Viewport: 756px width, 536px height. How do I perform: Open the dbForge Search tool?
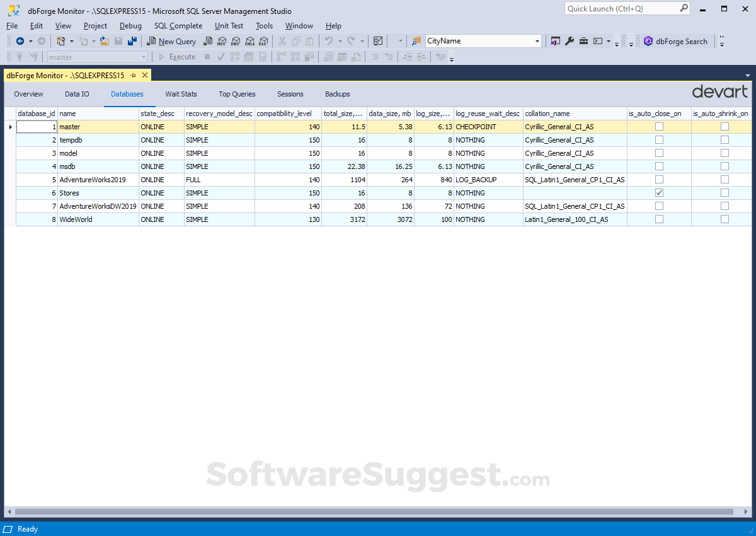pyautogui.click(x=676, y=41)
